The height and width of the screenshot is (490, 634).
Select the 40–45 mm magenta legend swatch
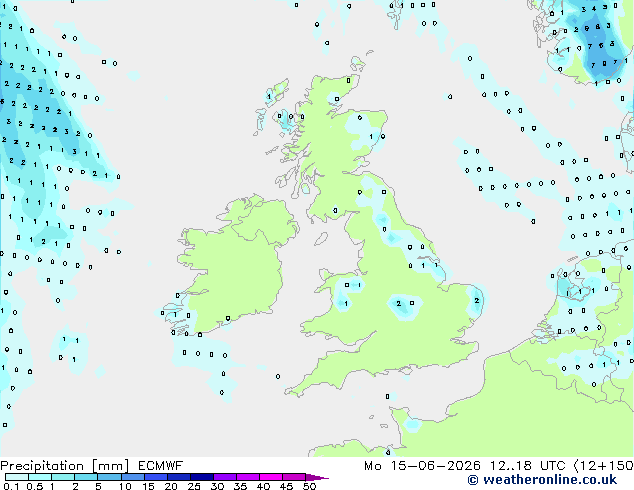tap(271, 477)
